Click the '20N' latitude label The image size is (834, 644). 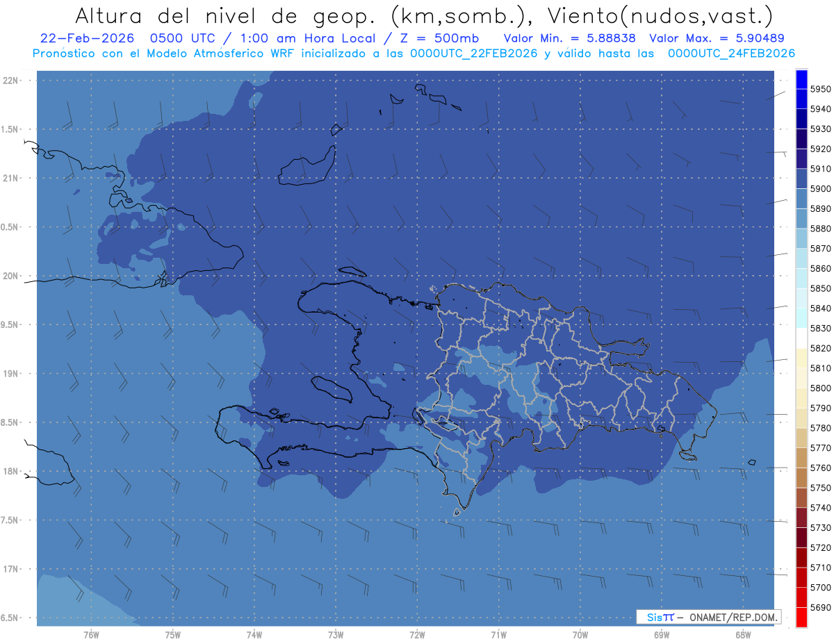[x=10, y=276]
